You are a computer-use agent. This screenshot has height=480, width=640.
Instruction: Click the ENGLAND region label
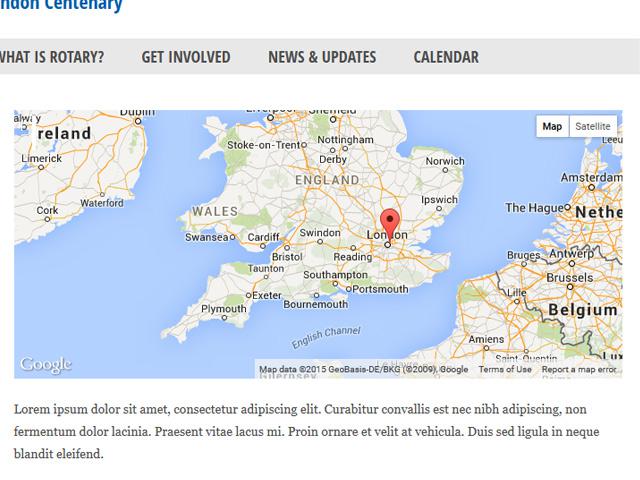point(327,180)
